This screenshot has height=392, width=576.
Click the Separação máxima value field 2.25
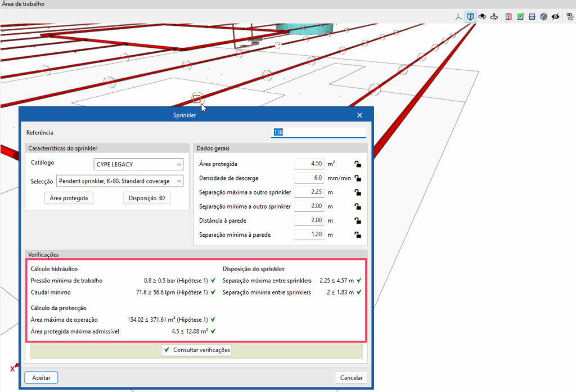(x=309, y=192)
